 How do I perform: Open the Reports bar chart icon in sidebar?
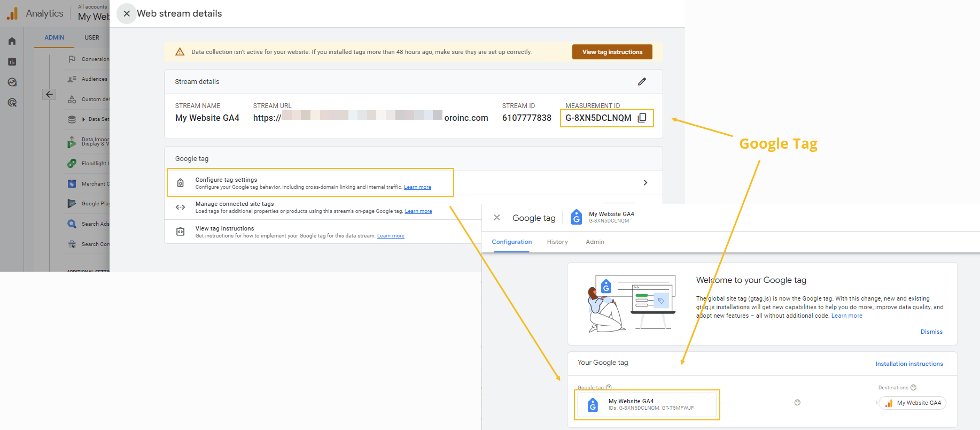click(12, 62)
